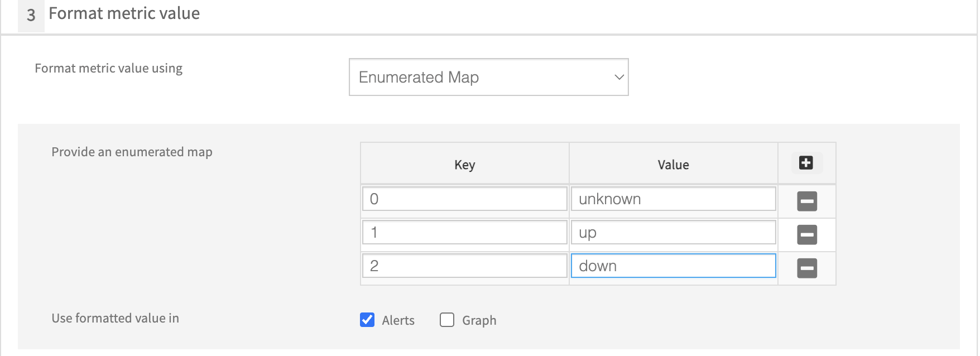Image resolution: width=980 pixels, height=356 pixels.
Task: Add a new row to enumerated map
Action: [x=806, y=163]
